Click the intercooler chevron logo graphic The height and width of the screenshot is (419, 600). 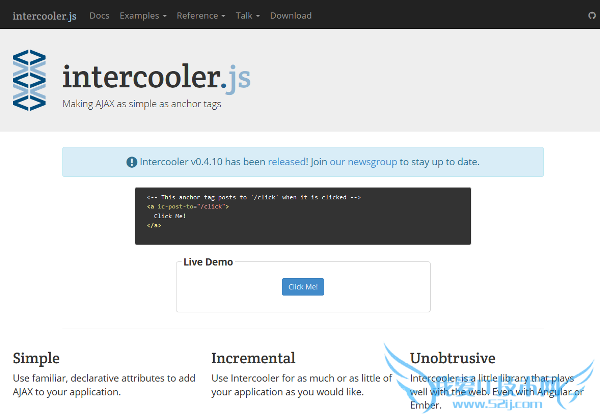29,80
